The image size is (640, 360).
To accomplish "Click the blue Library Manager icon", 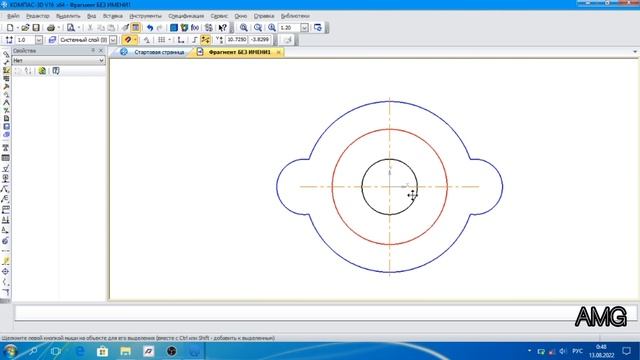I will pyautogui.click(x=174, y=28).
